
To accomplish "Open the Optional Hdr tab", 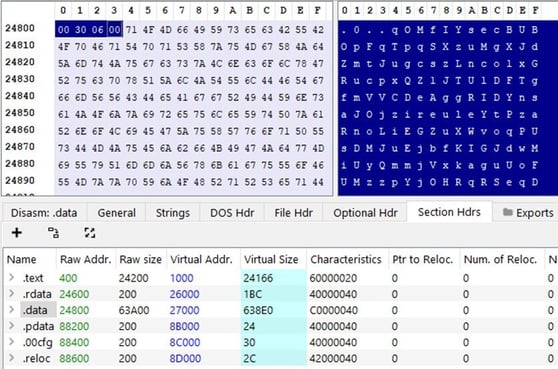I will coord(365,213).
